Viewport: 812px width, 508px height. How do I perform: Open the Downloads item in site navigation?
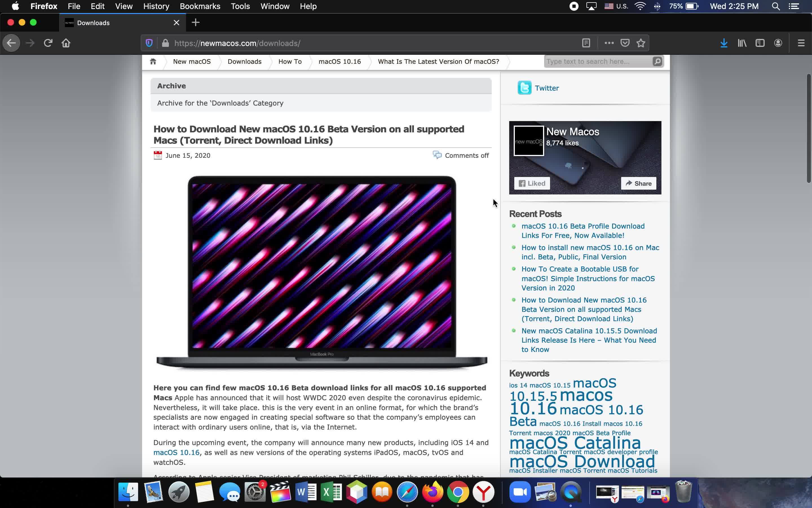point(244,62)
